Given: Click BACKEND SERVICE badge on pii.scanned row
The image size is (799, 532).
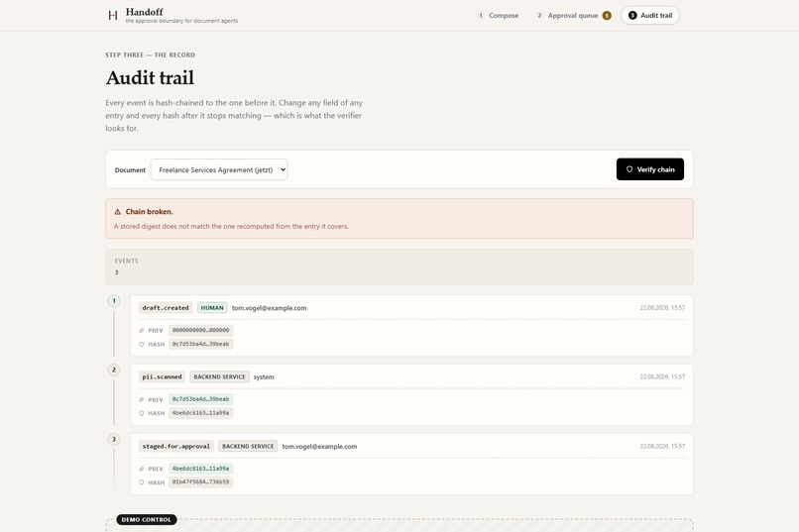Looking at the screenshot, I should point(220,376).
